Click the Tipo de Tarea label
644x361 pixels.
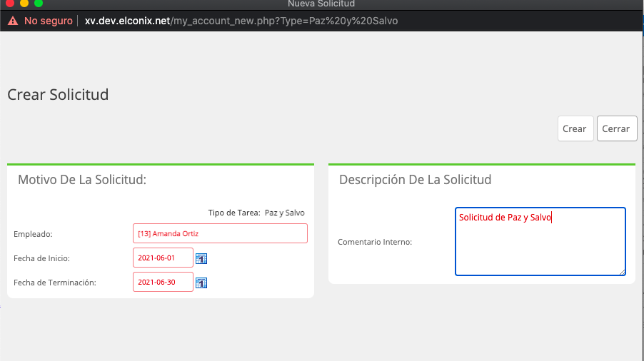234,213
